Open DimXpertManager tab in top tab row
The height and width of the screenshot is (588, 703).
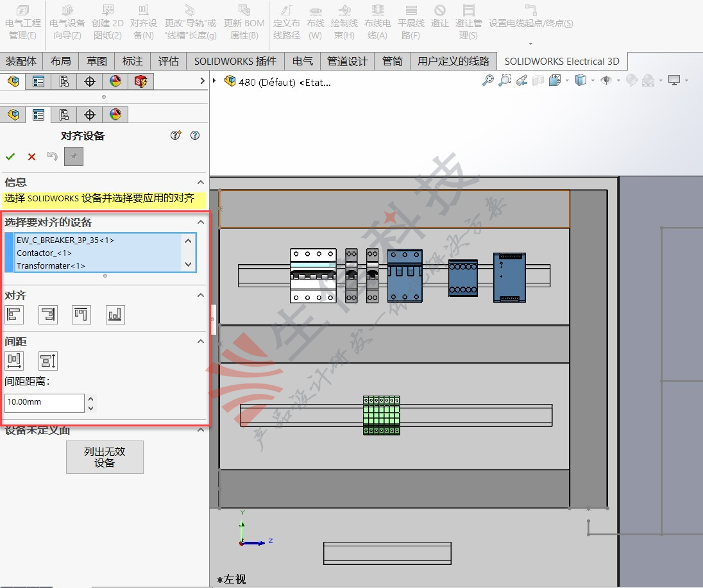coord(90,81)
